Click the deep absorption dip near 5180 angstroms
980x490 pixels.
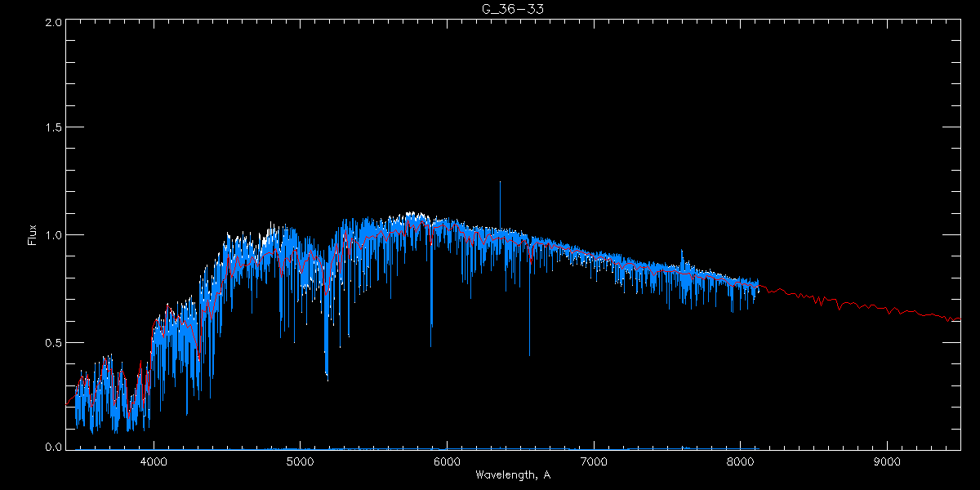point(327,376)
